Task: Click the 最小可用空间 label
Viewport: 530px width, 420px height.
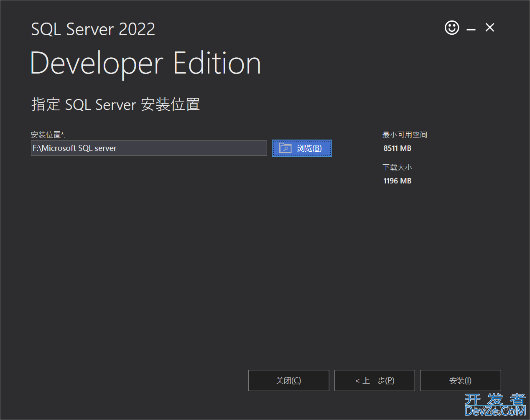Action: point(405,135)
